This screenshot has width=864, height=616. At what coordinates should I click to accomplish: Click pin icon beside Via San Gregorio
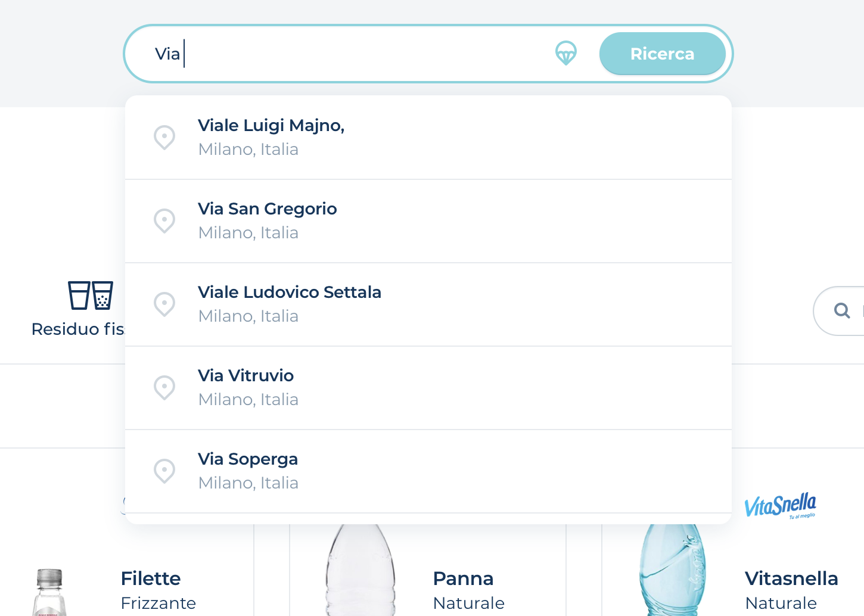164,220
